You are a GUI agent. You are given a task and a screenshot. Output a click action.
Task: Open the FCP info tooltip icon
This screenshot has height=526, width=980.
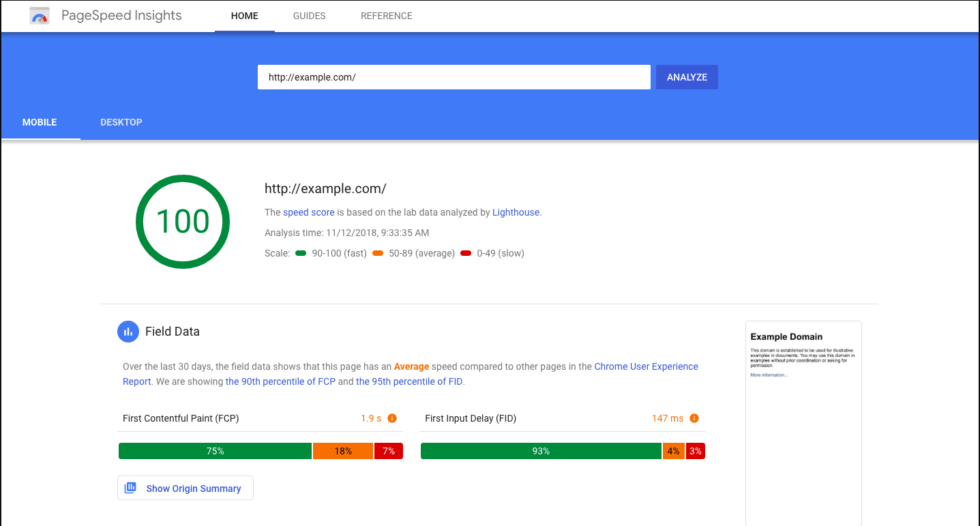pos(392,418)
